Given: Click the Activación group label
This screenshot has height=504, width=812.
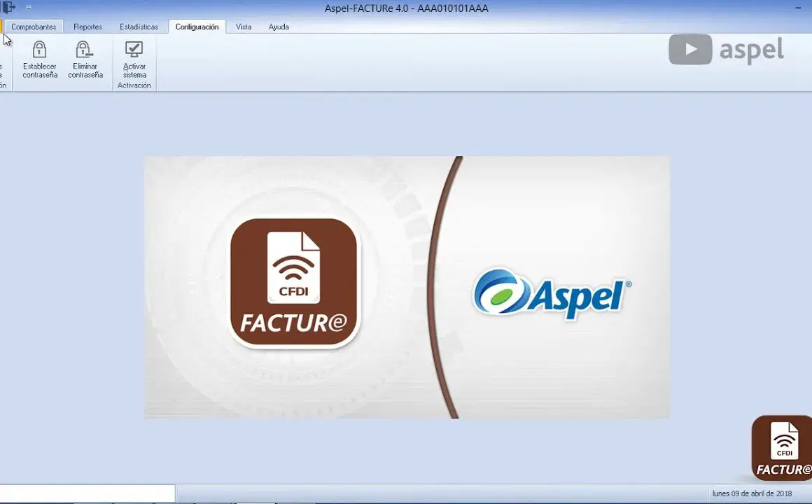Looking at the screenshot, I should coord(134,85).
